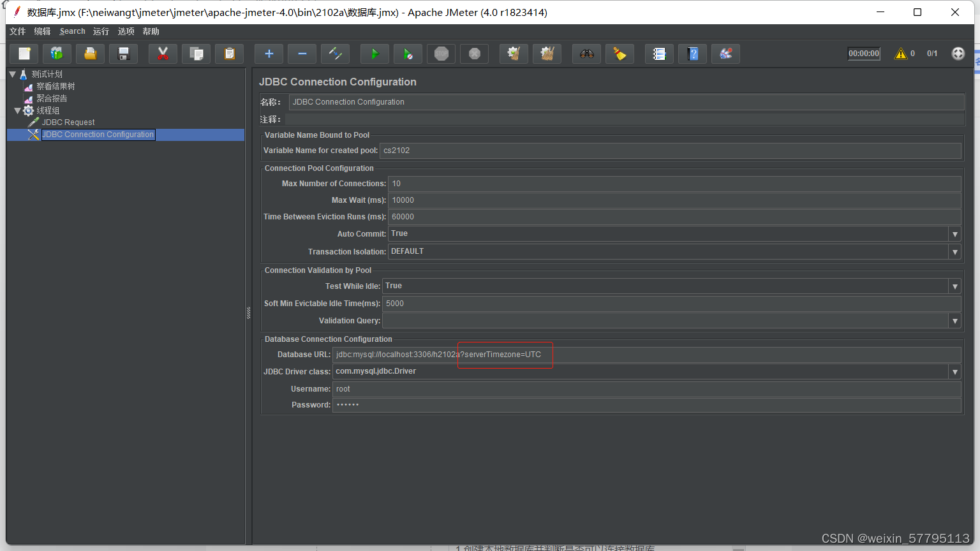Viewport: 980px width, 551px height.
Task: Open the Auto Commit dropdown
Action: (954, 234)
